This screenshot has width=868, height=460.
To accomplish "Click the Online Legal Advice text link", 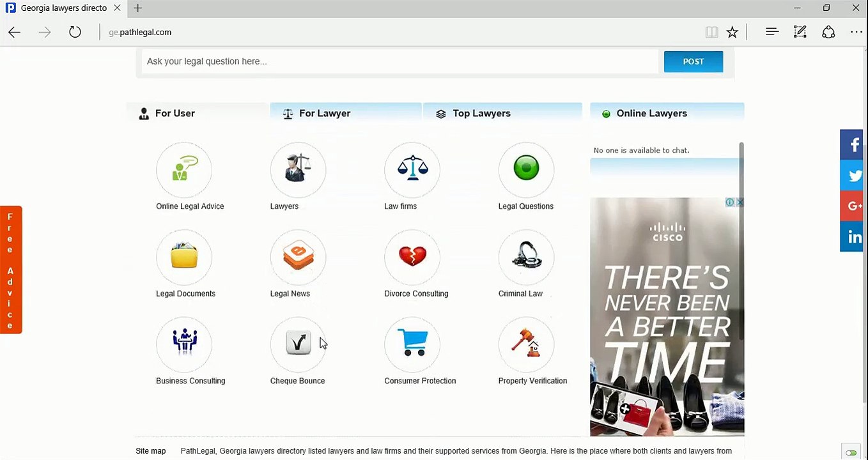I will coord(190,206).
